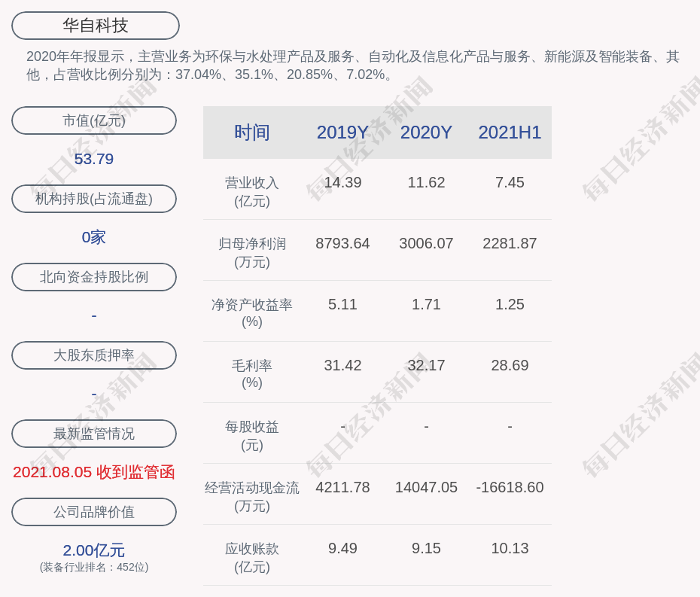The width and height of the screenshot is (700, 597).
Task: Click the 机构持股(占流通盘) pill button
Action: click(94, 199)
